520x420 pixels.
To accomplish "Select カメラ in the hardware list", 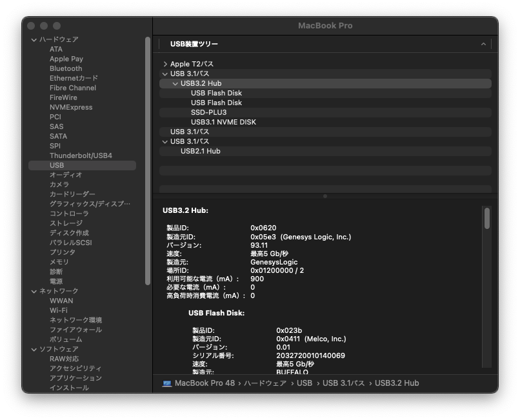I will [58, 185].
